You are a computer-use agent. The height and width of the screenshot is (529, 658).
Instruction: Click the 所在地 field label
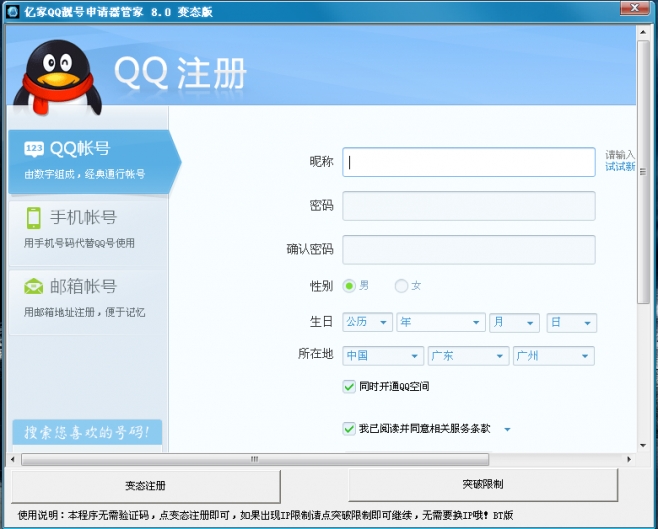[x=316, y=354]
